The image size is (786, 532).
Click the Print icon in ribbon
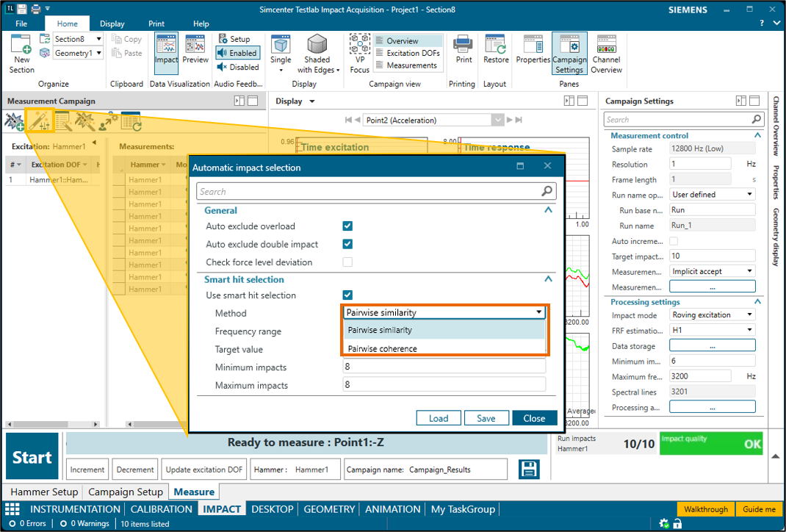tap(464, 48)
